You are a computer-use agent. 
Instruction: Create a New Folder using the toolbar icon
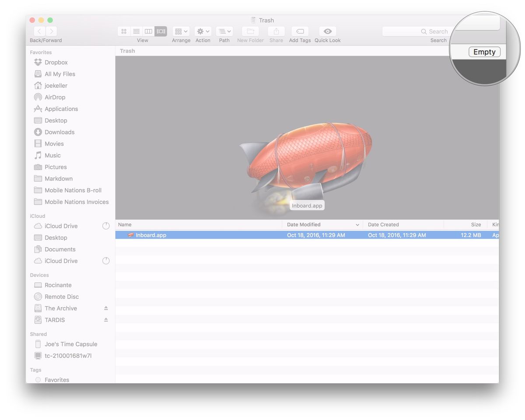coord(250,31)
